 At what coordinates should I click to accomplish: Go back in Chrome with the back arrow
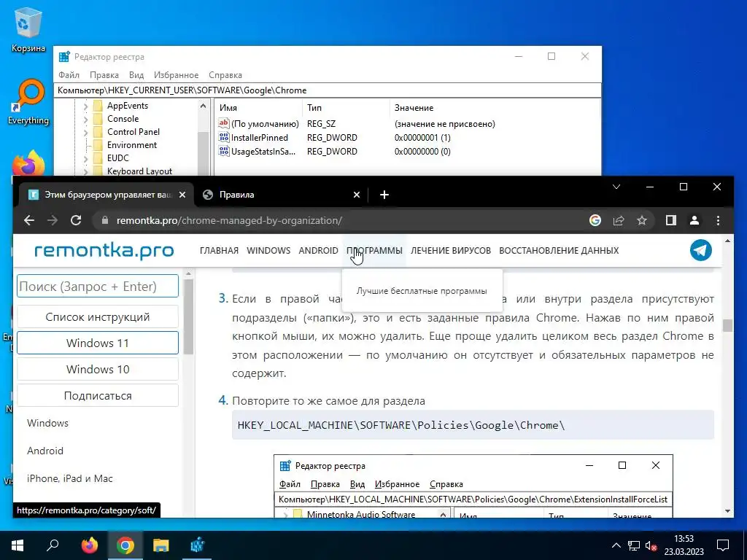(29, 220)
